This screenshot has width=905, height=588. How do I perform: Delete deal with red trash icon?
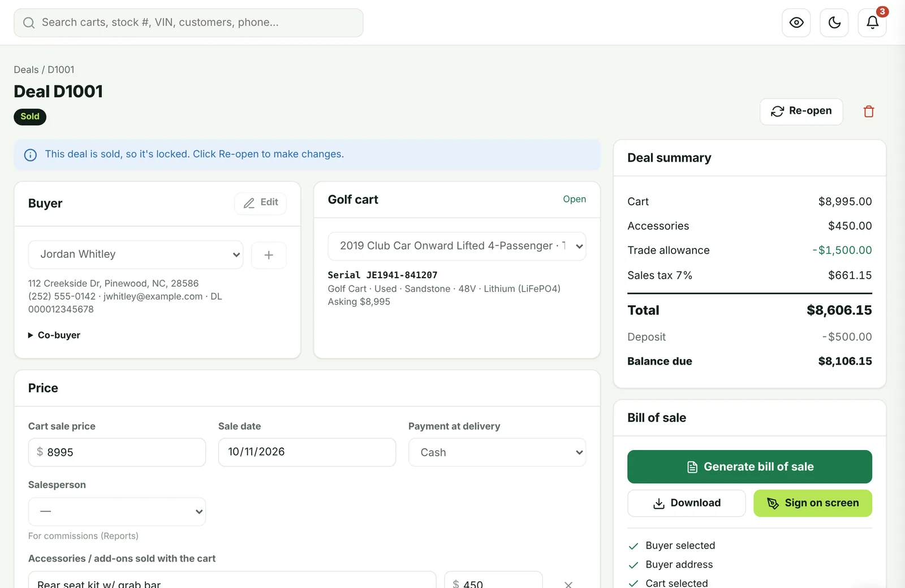tap(869, 111)
